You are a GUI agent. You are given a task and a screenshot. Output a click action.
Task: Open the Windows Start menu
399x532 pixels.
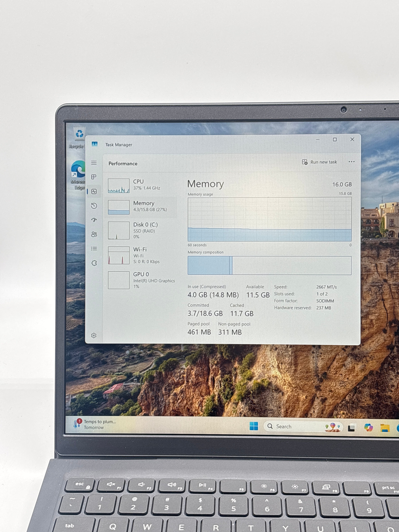[x=253, y=426]
